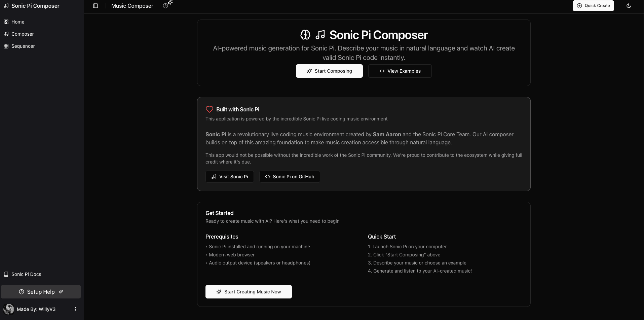This screenshot has height=320, width=644.
Task: Click the Sonic Pi Docs book icon
Action: pyautogui.click(x=6, y=274)
